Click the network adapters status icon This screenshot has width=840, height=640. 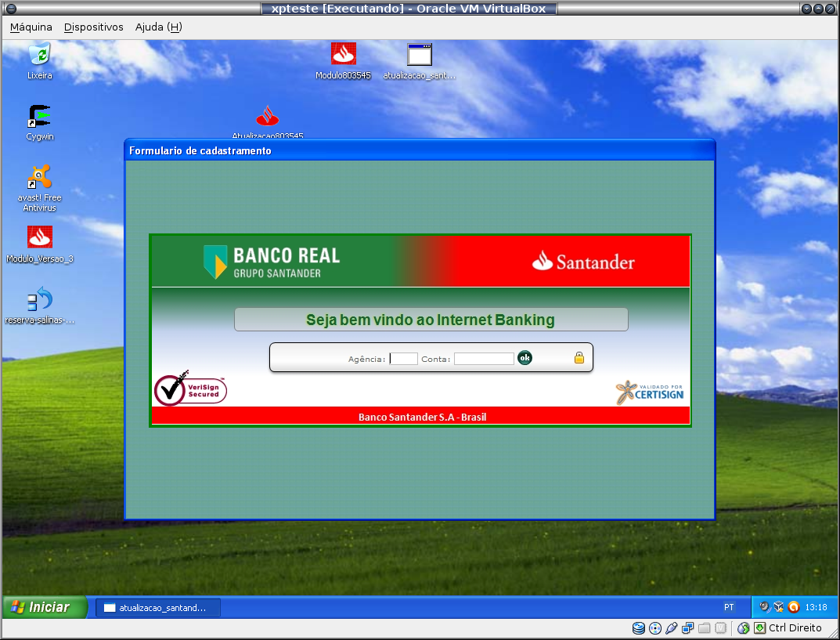tap(688, 628)
